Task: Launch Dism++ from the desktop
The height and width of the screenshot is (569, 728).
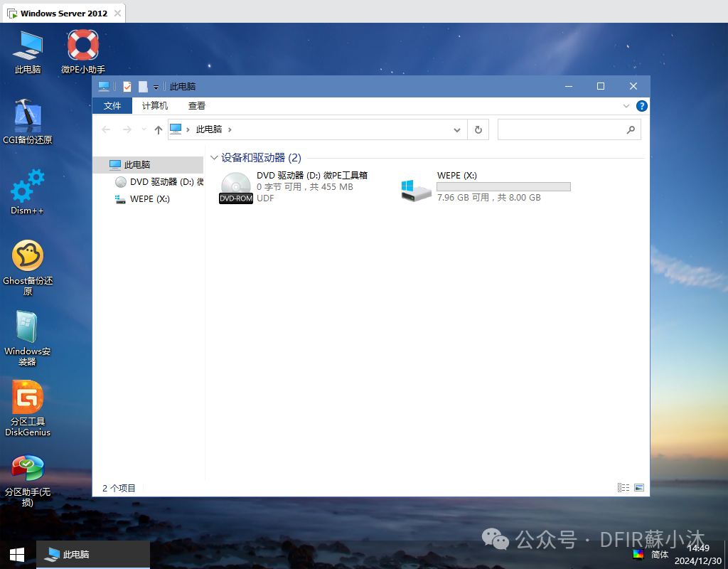Action: pos(28,192)
